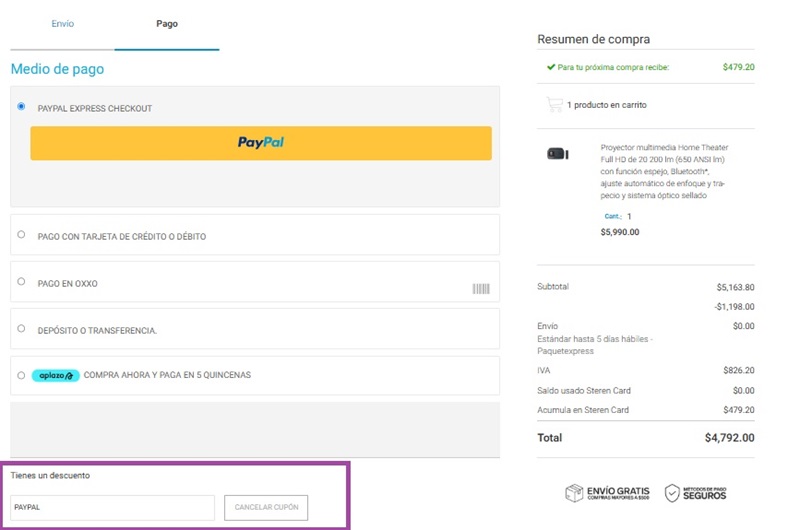Click the Cancelar cupón button
The width and height of the screenshot is (800, 530).
tap(266, 507)
